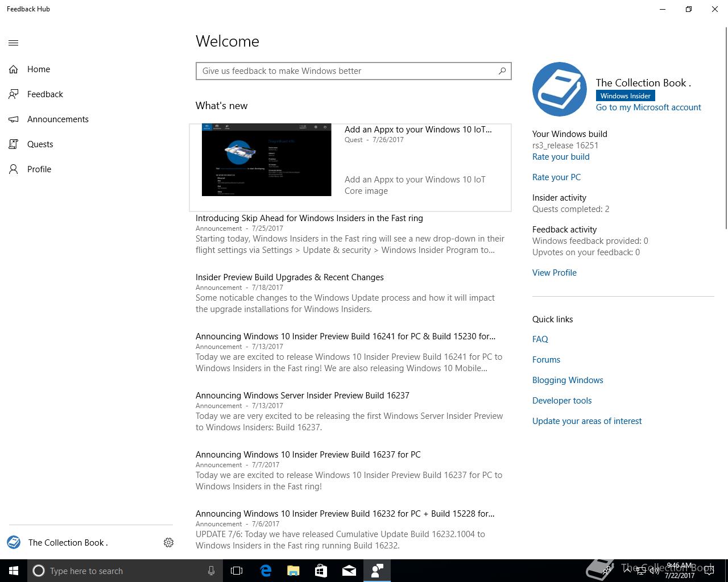Click Update your areas of interest
The image size is (728, 582).
587,421
